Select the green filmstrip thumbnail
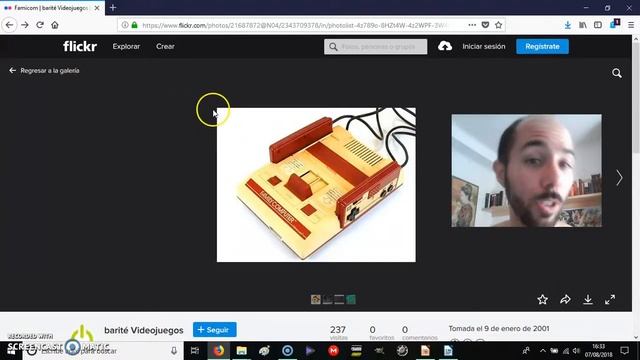The width and height of the screenshot is (640, 360). coord(351,300)
